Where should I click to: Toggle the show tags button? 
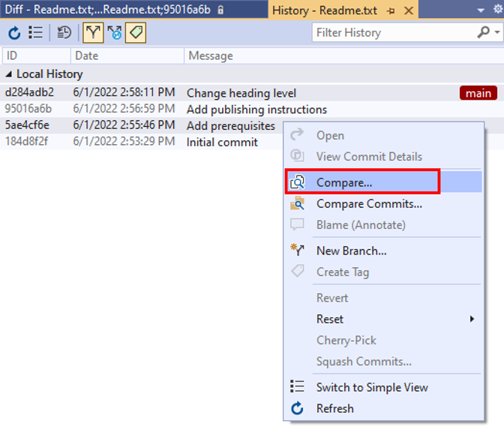pyautogui.click(x=136, y=32)
